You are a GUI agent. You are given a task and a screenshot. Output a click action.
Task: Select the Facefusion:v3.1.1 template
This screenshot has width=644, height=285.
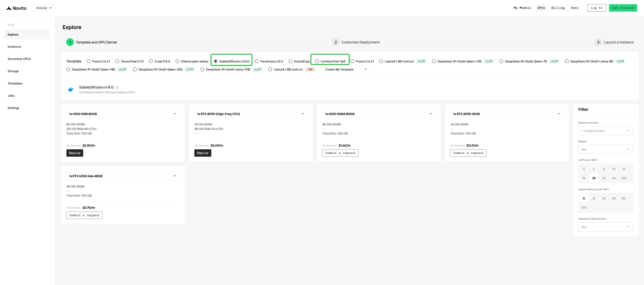click(257, 61)
